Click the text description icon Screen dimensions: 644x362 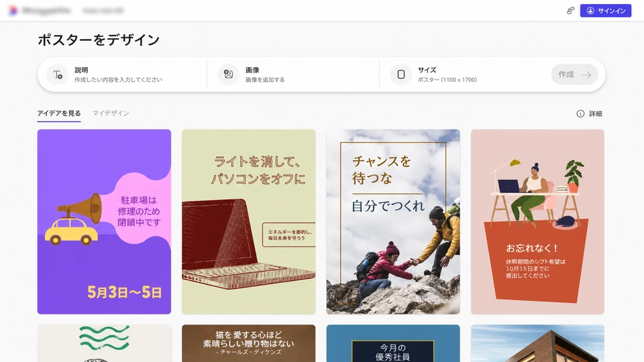click(58, 74)
